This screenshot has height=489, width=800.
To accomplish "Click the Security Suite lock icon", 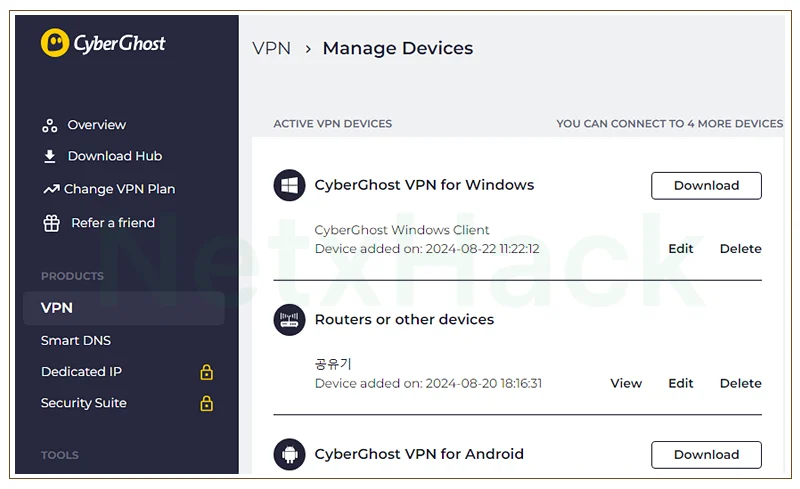I will point(207,403).
